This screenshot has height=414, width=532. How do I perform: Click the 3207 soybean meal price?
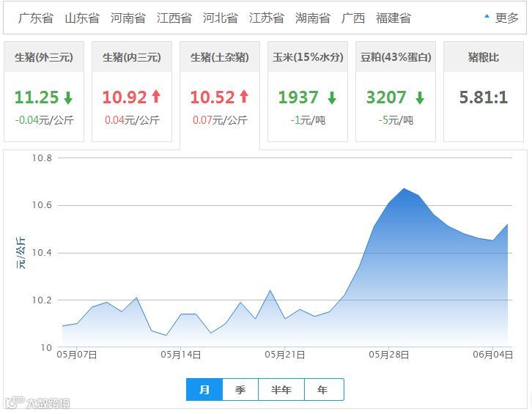pyautogui.click(x=386, y=97)
